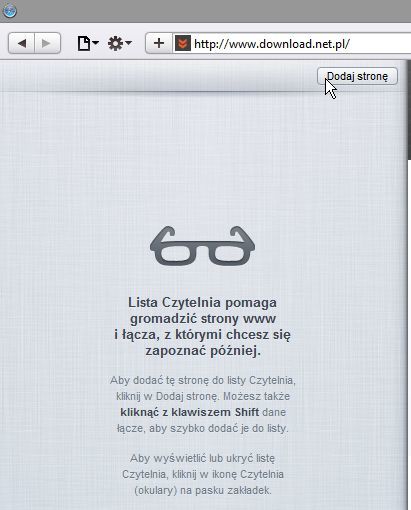Image resolution: width=411 pixels, height=510 pixels.
Task: Click the Safari compass icon in title bar
Action: [x=9, y=10]
